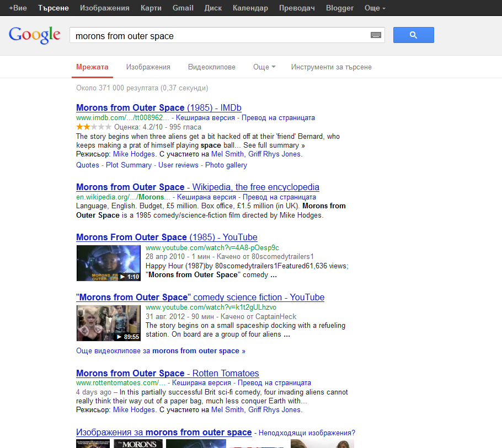This screenshot has width=502, height=448.
Task: Open the MORONS poster image thumbnail
Action: pos(138,444)
